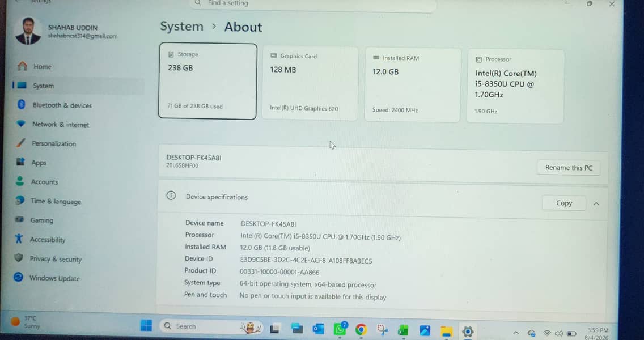This screenshot has height=340, width=644.
Task: Click the Home house icon in the sidebar
Action: coord(22,66)
